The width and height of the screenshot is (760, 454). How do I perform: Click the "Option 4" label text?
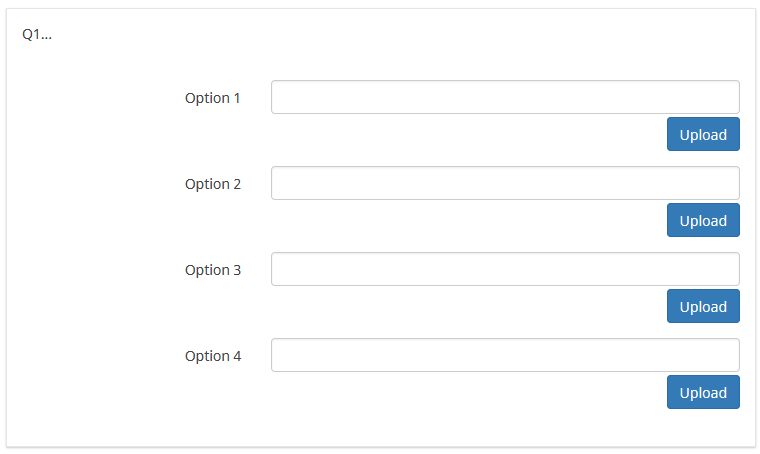coord(213,356)
